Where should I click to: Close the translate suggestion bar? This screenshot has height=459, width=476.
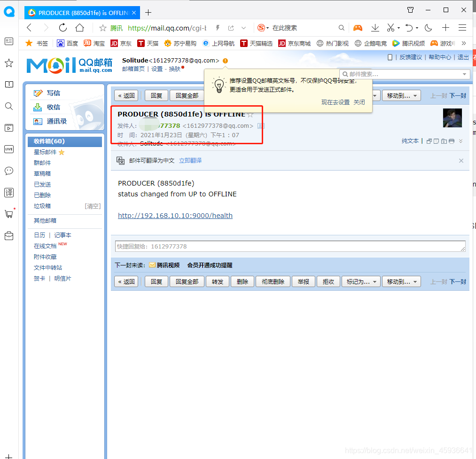(461, 161)
